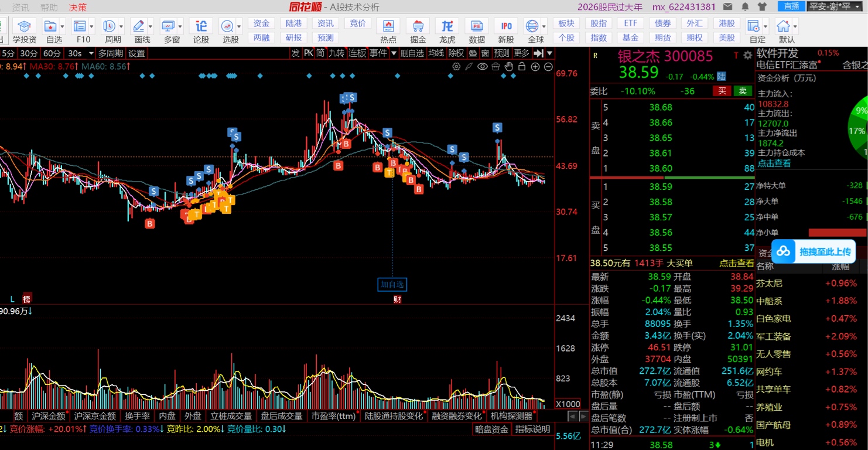This screenshot has height=450, width=868.
Task: Open the F10 company info icon
Action: [x=80, y=26]
